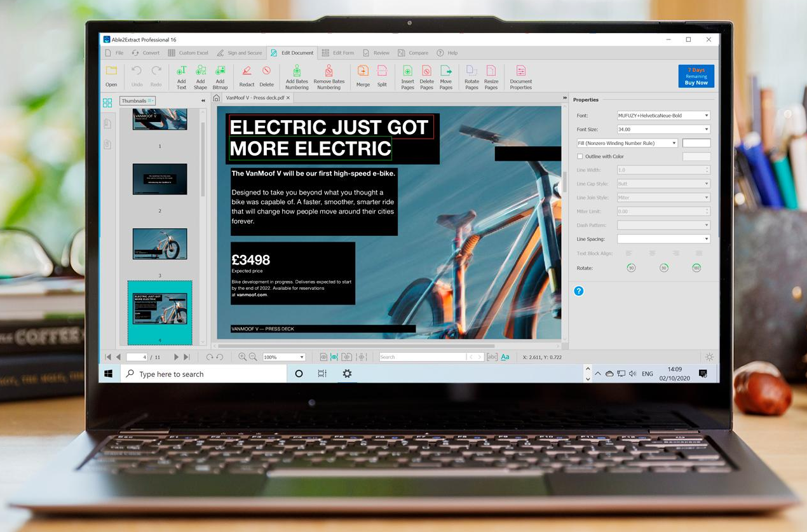Switch to the Compare tab
Viewport: 807px width, 532px height.
coord(413,53)
